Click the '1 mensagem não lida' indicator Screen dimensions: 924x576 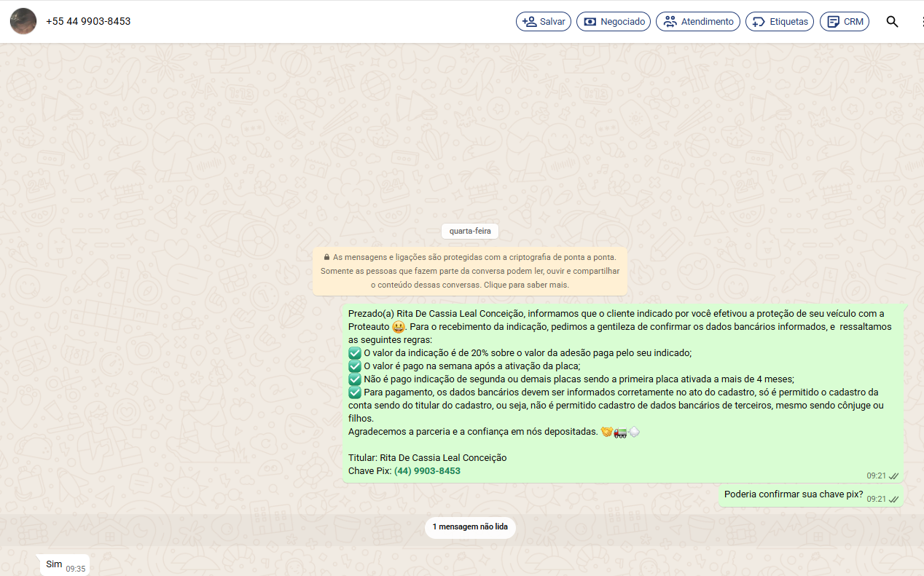click(x=470, y=526)
